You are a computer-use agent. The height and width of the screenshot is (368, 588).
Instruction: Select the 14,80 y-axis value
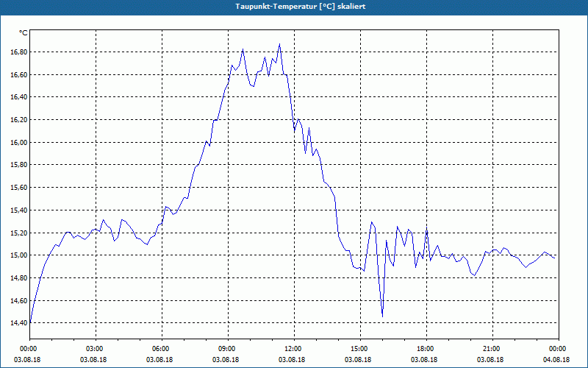tap(19, 278)
